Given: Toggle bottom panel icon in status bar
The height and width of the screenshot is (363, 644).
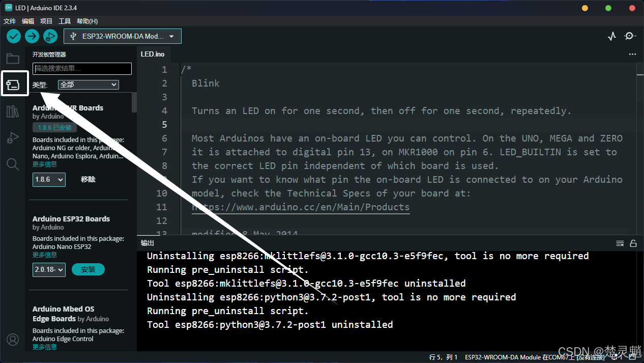Looking at the screenshot, I should pos(632,357).
